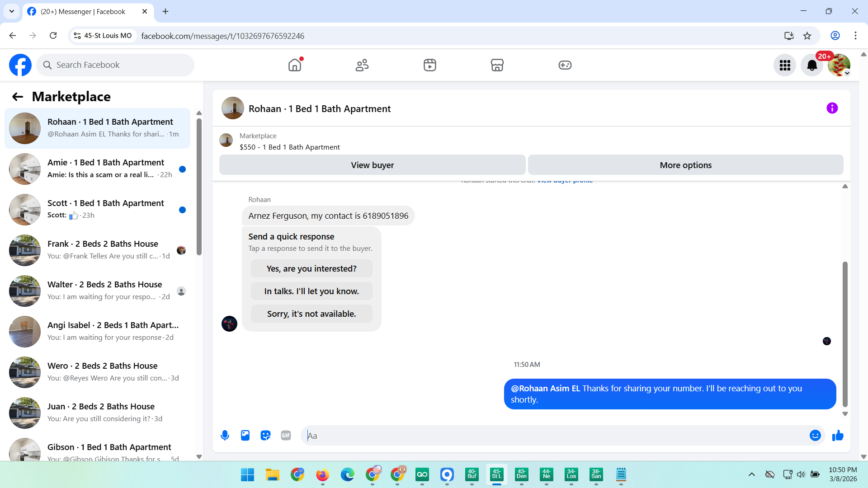This screenshot has width=868, height=488.
Task: Open conversation information purple icon
Action: click(832, 108)
